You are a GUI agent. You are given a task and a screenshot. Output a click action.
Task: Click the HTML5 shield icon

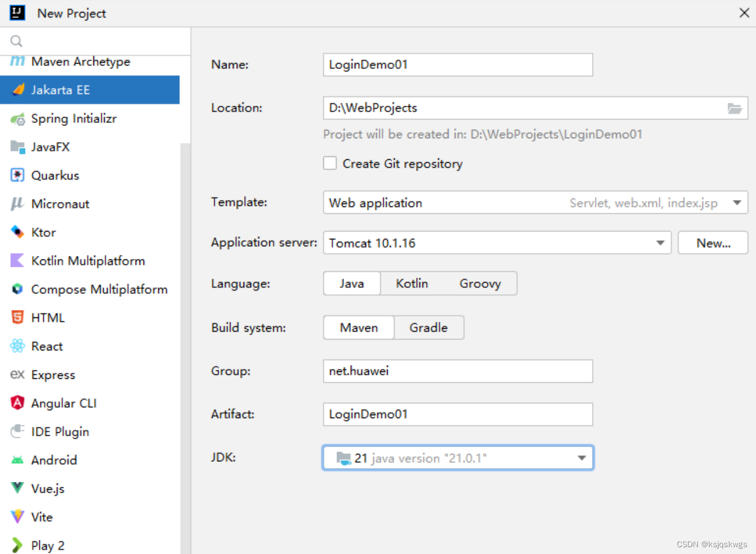(18, 317)
